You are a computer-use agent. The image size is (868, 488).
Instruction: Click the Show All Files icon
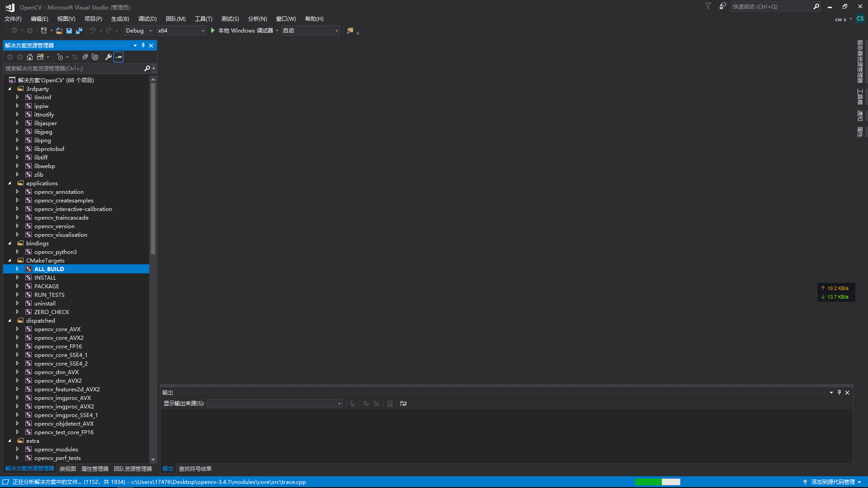[95, 57]
